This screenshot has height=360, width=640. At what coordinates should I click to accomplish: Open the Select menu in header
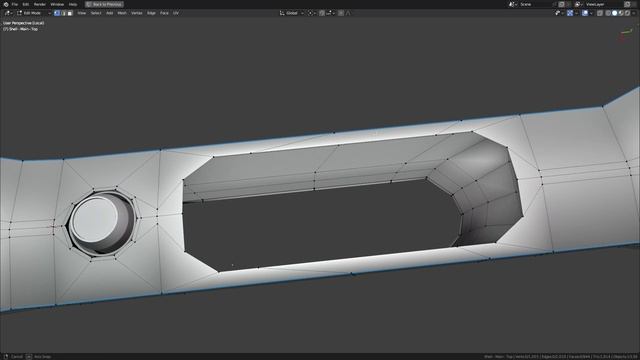(96, 13)
